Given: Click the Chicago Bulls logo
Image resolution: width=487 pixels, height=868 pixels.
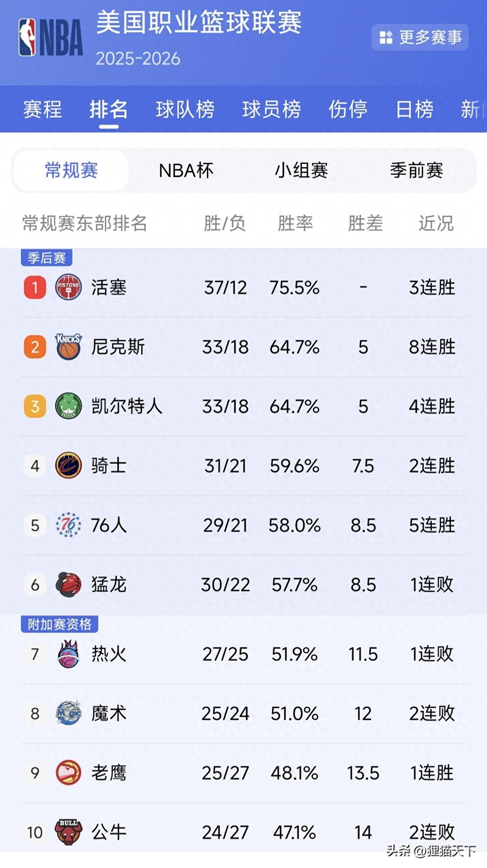Looking at the screenshot, I should pos(69,832).
